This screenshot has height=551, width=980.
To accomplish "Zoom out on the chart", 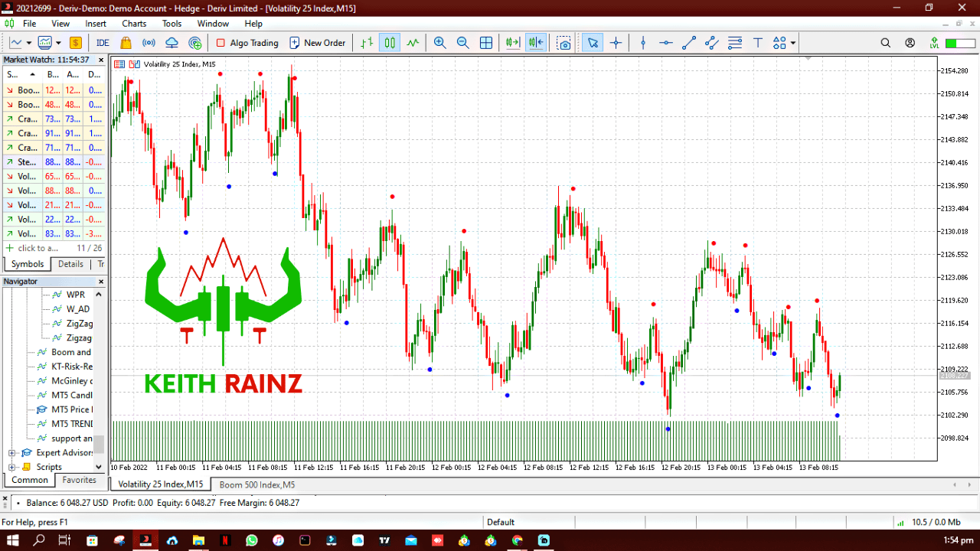I will click(x=462, y=43).
